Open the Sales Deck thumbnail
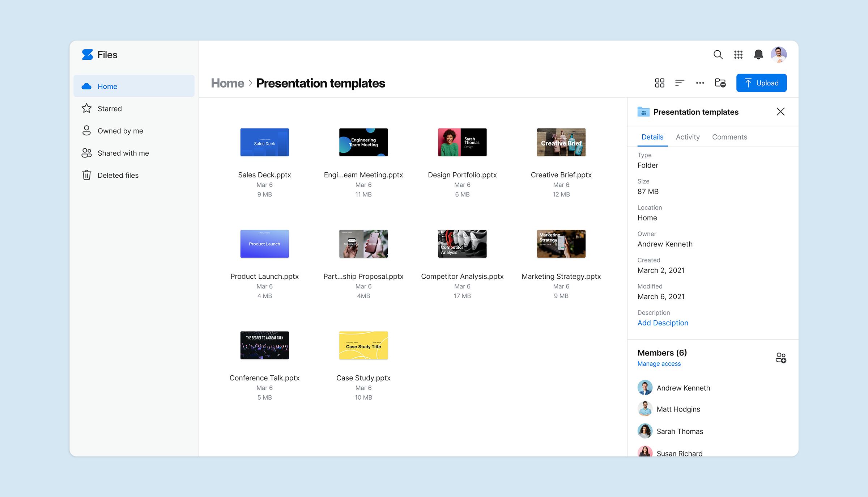The width and height of the screenshot is (868, 497). coord(264,142)
